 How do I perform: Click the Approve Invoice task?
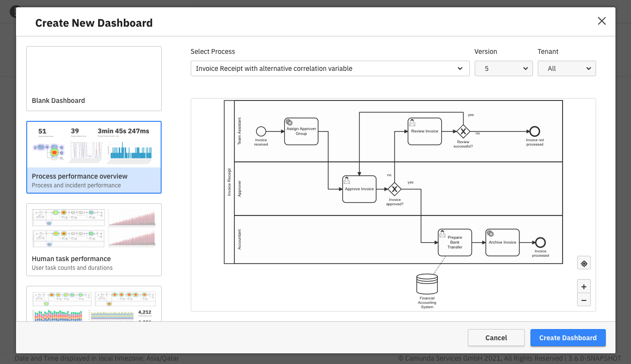coord(359,189)
